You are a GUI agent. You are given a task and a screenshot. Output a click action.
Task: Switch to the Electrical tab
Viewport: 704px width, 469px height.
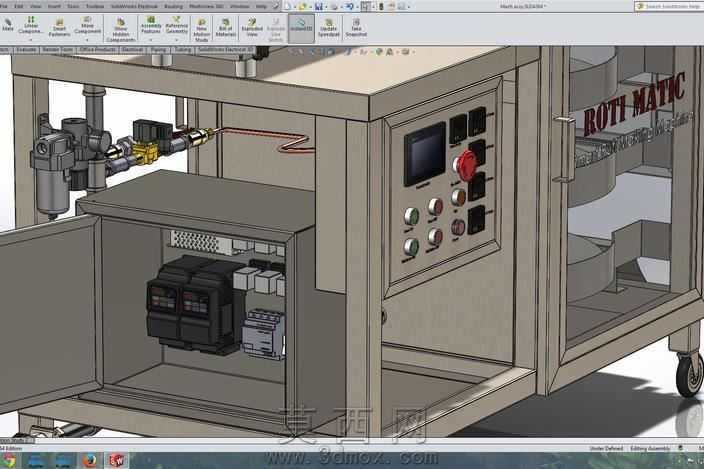[132, 50]
